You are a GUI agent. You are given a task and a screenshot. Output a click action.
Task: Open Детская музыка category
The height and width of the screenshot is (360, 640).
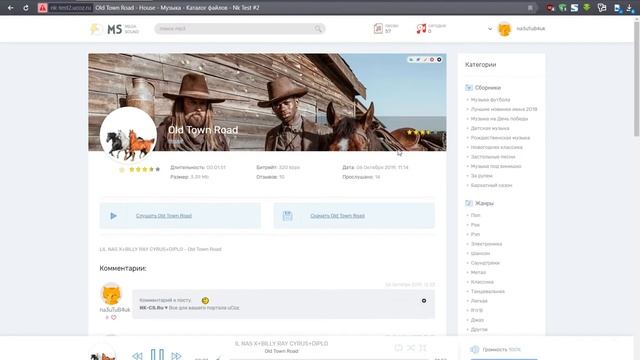490,128
